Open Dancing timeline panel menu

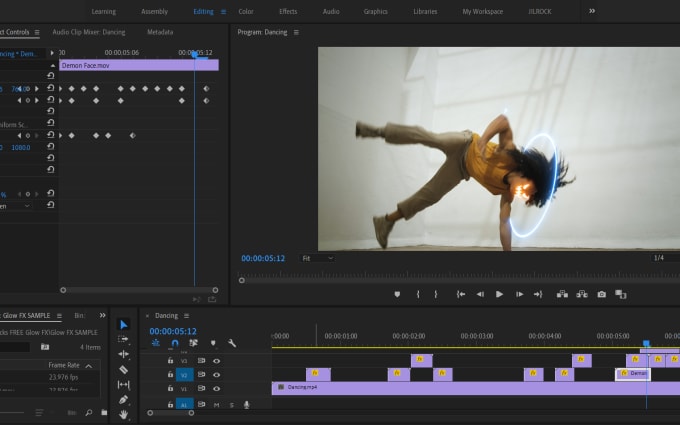pyautogui.click(x=186, y=316)
